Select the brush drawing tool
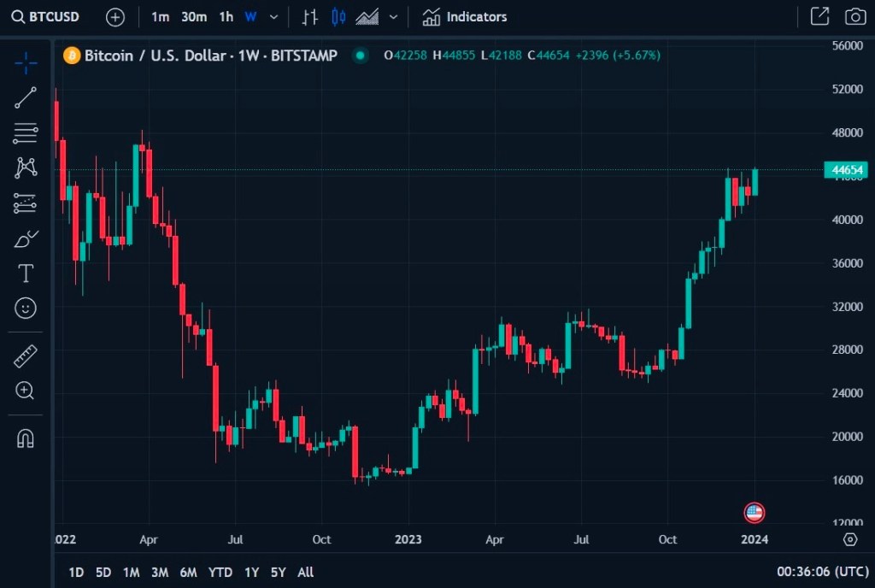This screenshot has width=875, height=588. coord(26,238)
